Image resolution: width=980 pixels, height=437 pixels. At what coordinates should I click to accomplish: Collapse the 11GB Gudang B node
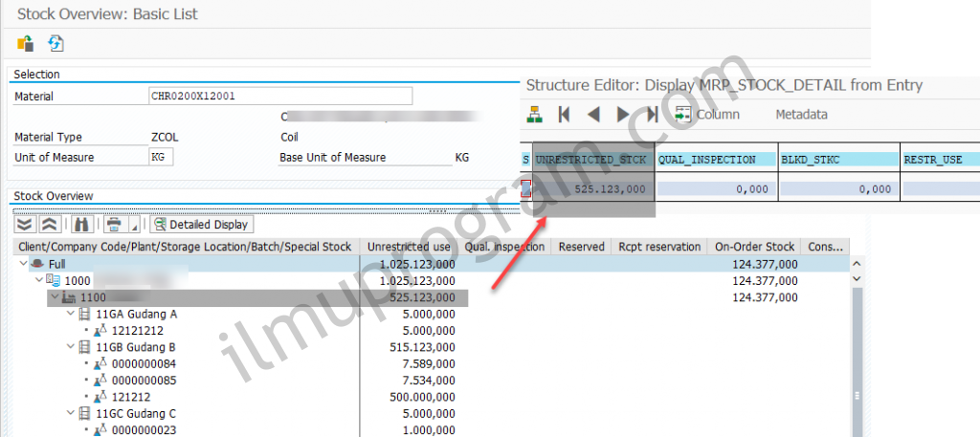click(69, 346)
